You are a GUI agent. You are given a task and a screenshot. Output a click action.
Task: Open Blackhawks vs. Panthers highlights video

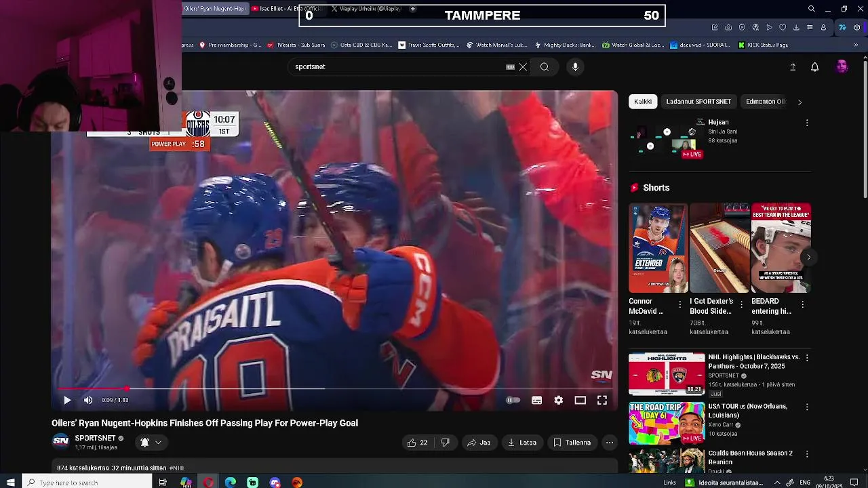[x=667, y=373]
